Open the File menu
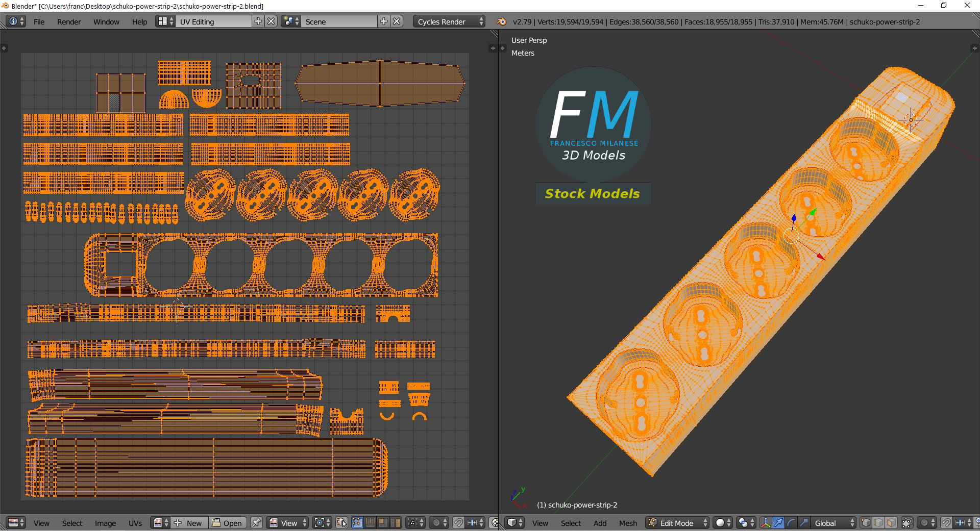The height and width of the screenshot is (531, 980). coord(39,22)
